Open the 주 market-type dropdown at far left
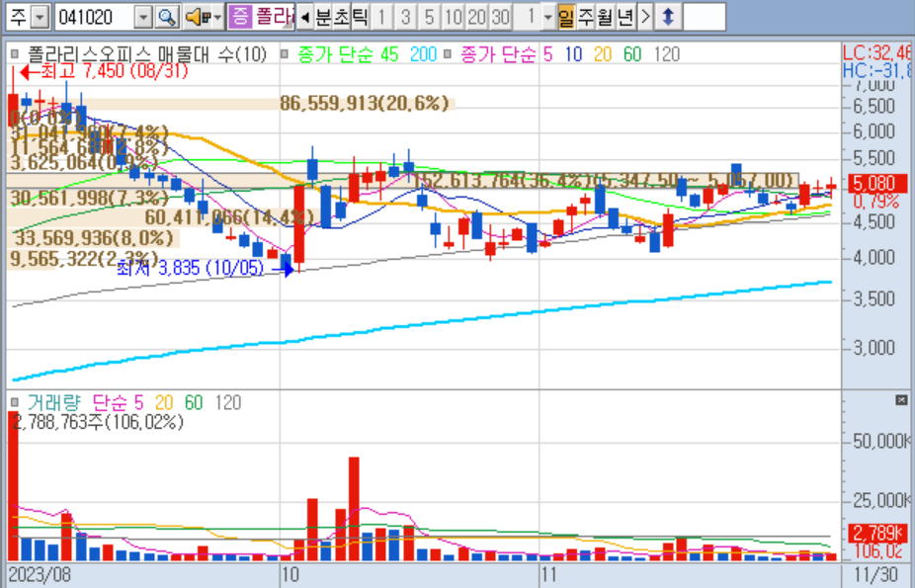Image resolution: width=915 pixels, height=588 pixels. click(x=40, y=17)
